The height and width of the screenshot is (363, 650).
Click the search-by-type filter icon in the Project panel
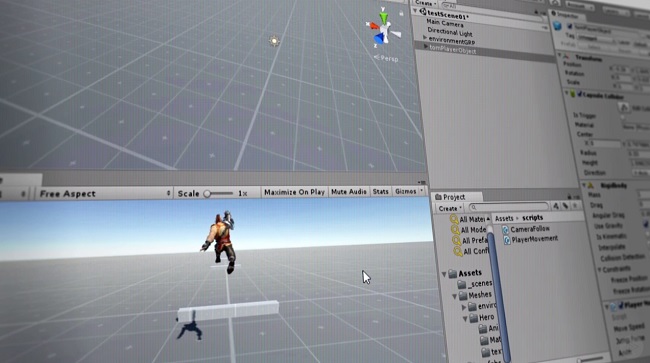556,206
